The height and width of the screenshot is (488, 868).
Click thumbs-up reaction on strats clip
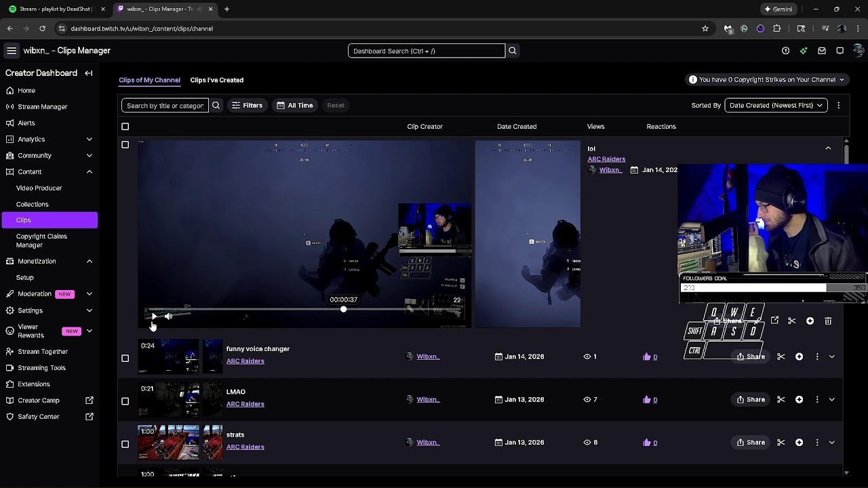click(646, 443)
